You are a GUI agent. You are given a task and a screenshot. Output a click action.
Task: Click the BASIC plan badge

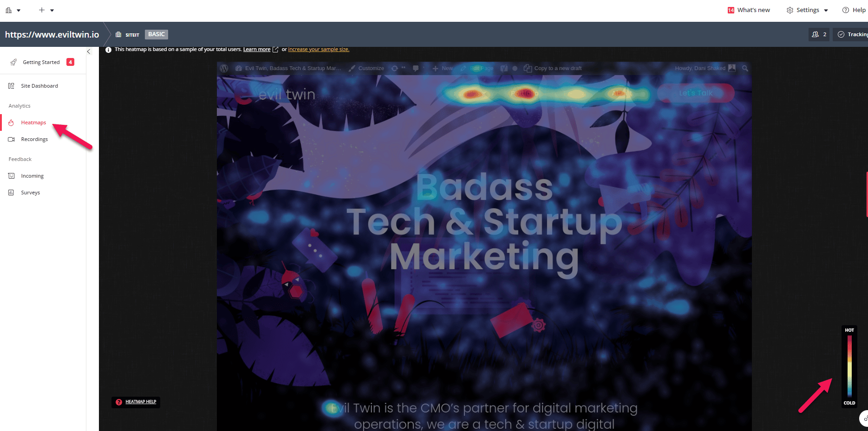click(x=157, y=34)
